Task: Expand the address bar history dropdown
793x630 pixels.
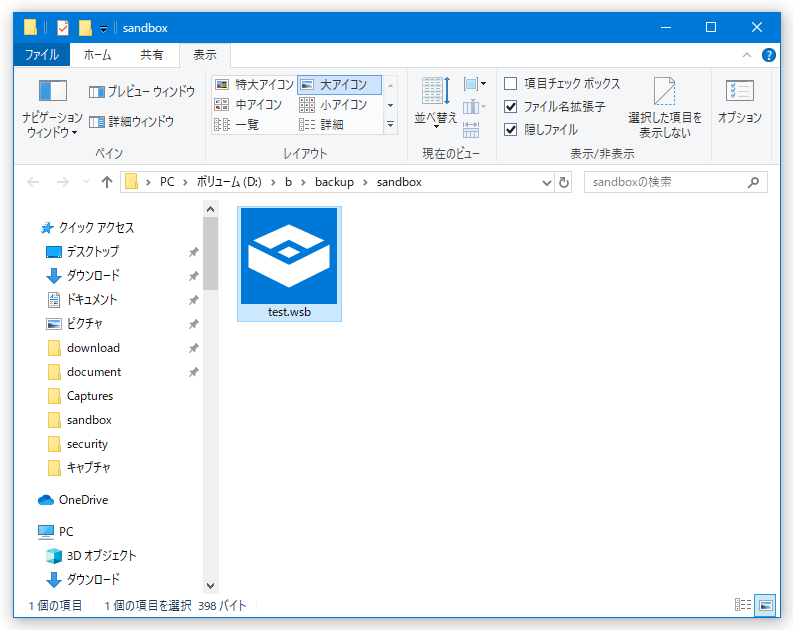Action: tap(547, 183)
